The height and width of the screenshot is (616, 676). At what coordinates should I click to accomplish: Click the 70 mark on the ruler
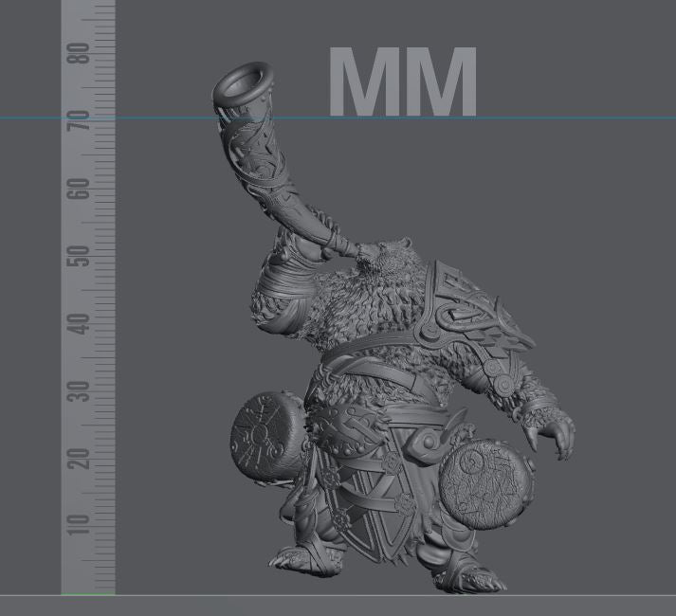coord(83,120)
